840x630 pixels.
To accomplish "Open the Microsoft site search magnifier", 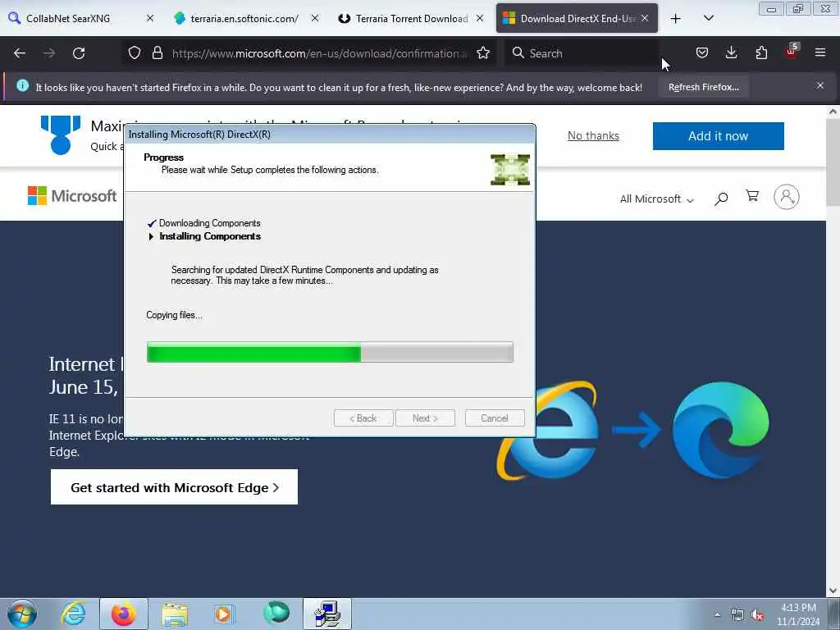I will [x=721, y=199].
